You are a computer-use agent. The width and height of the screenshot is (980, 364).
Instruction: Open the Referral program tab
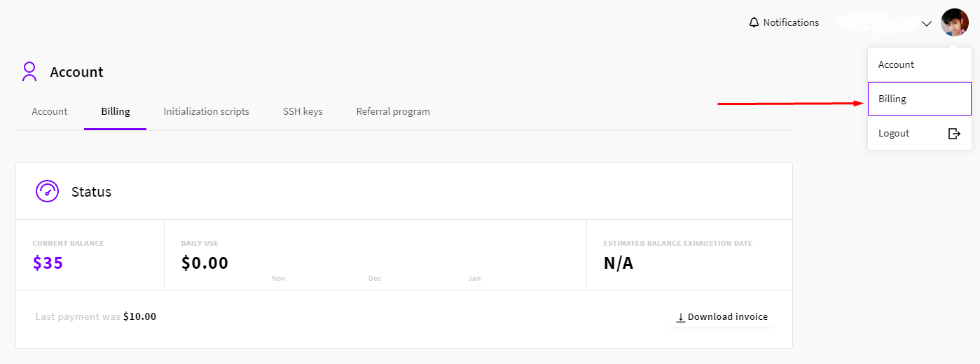393,111
